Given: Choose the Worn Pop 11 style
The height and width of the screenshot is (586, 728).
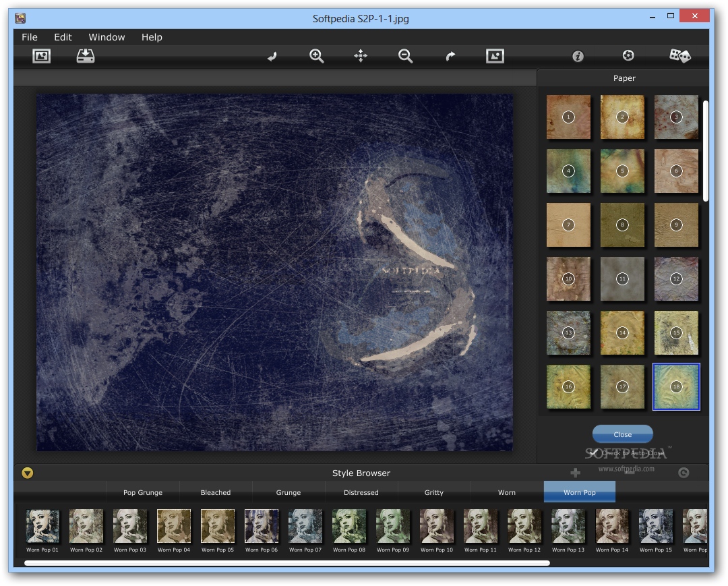Looking at the screenshot, I should tap(481, 526).
